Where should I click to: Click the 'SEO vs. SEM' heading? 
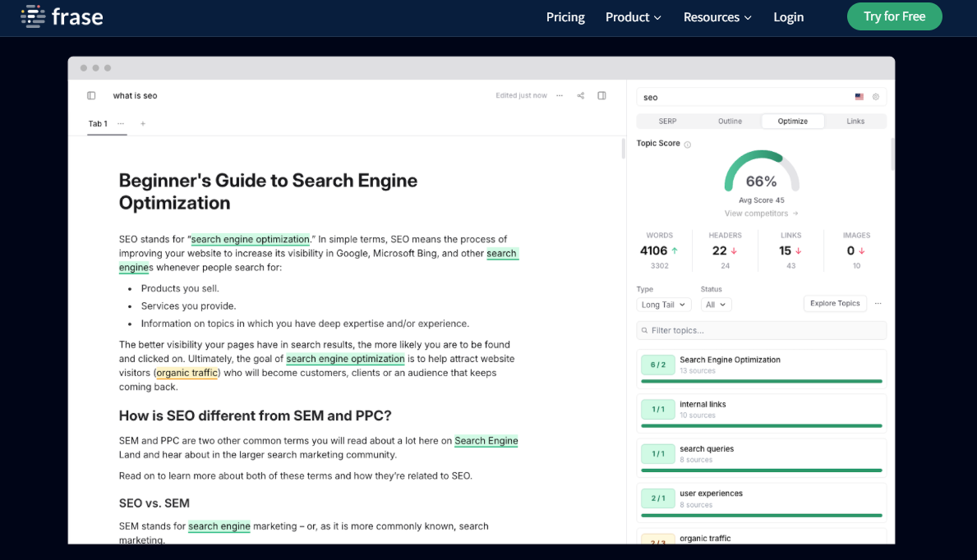(154, 503)
